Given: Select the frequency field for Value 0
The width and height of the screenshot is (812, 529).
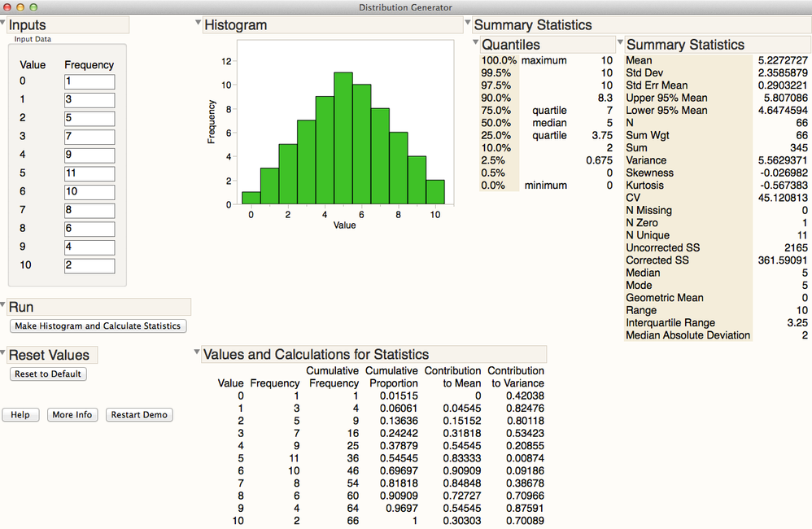Looking at the screenshot, I should tap(89, 81).
